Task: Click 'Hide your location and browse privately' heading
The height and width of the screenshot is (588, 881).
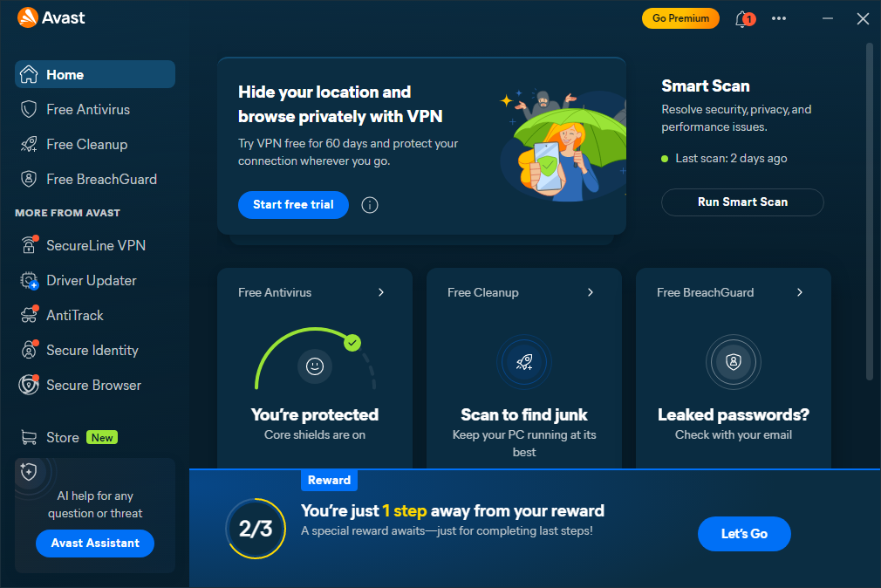Action: pyautogui.click(x=340, y=104)
